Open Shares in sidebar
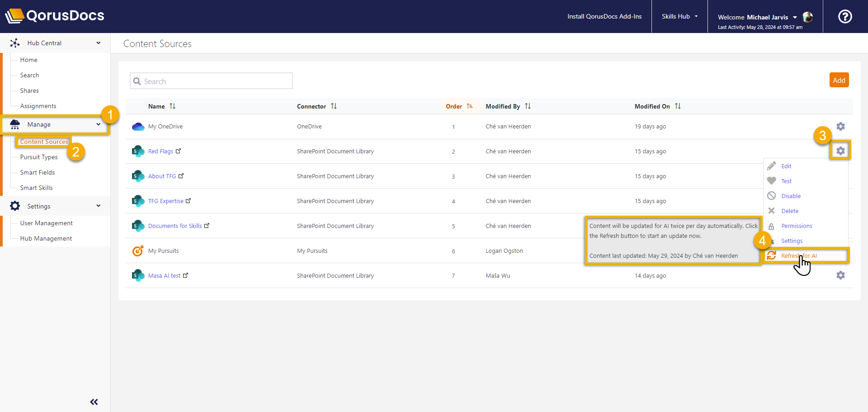Image resolution: width=868 pixels, height=412 pixels. tap(29, 90)
